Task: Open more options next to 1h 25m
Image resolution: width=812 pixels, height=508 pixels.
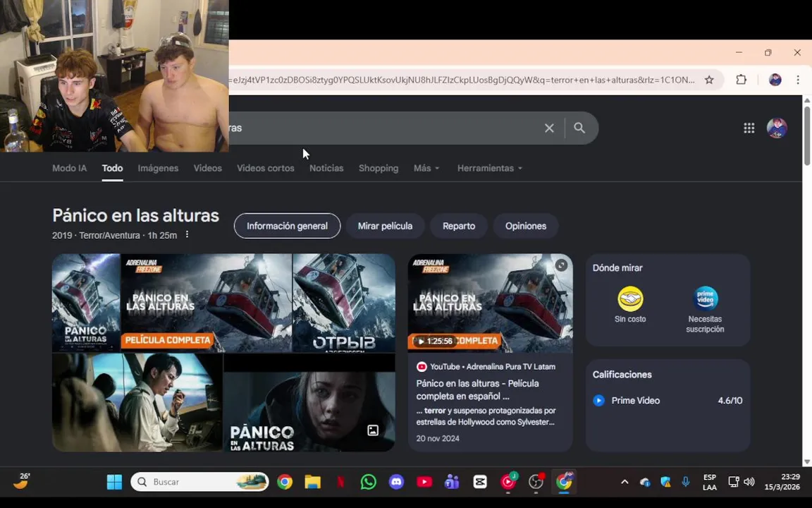Action: pos(187,235)
